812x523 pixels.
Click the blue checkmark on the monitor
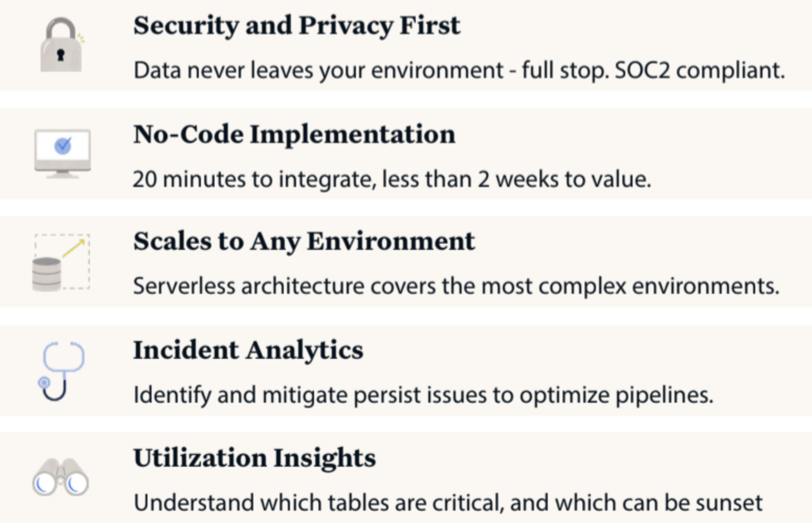tap(63, 146)
